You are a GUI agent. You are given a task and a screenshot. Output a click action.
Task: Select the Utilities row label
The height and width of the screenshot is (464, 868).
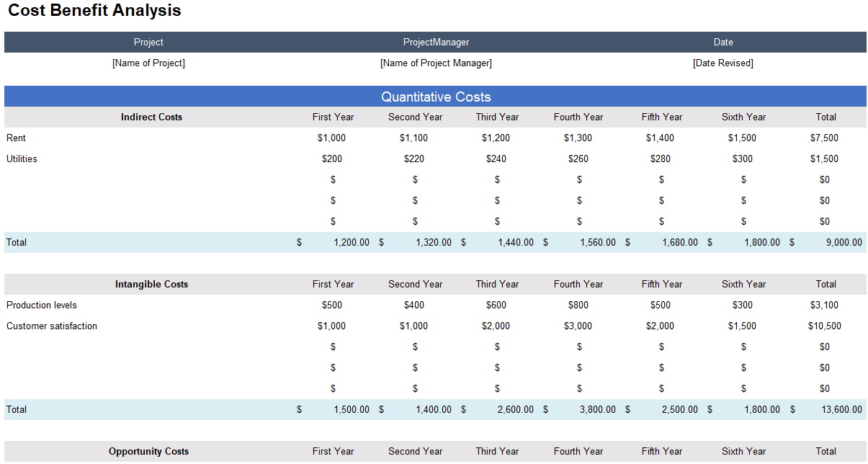pos(22,159)
